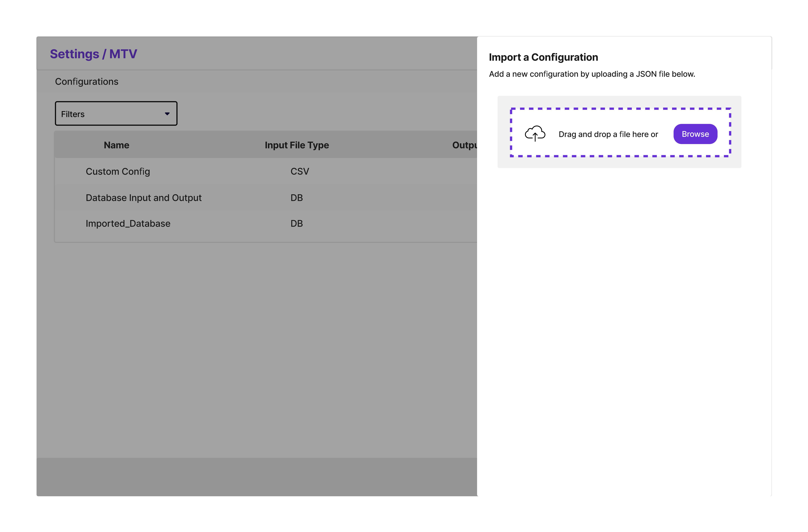This screenshot has height=532, width=808.
Task: Click the Import a Configuration heading
Action: tap(543, 57)
